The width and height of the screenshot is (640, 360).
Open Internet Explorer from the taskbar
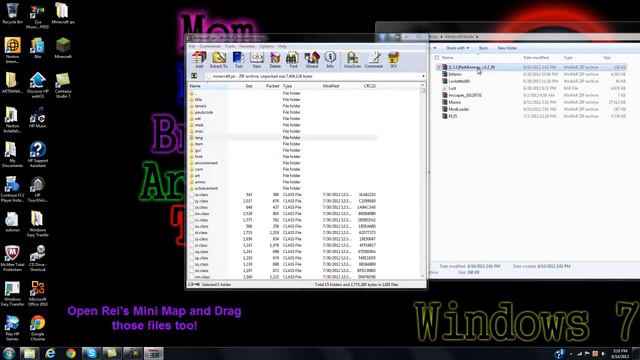pyautogui.click(x=50, y=353)
